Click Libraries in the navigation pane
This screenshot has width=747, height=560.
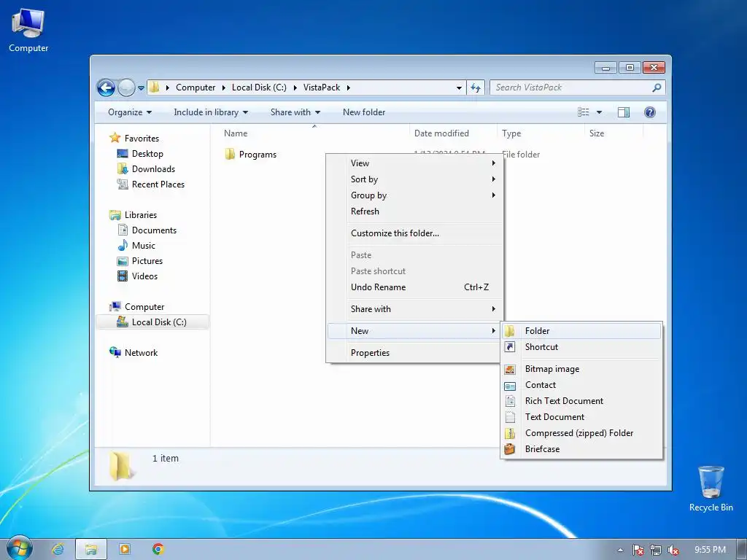[141, 215]
